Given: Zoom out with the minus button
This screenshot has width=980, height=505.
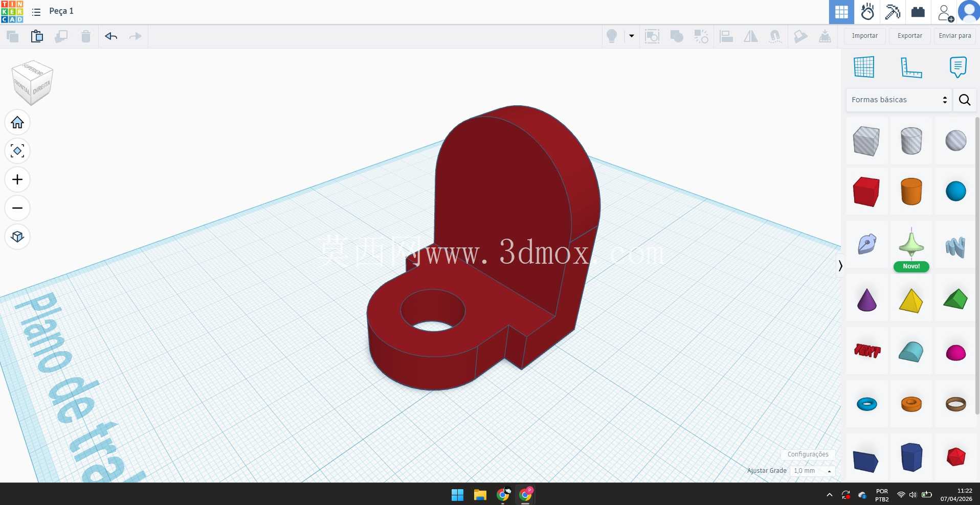Looking at the screenshot, I should [17, 208].
